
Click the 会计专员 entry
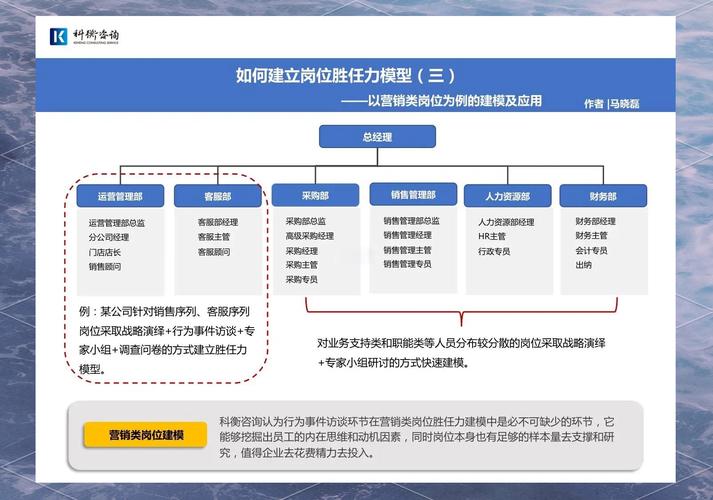[591, 250]
